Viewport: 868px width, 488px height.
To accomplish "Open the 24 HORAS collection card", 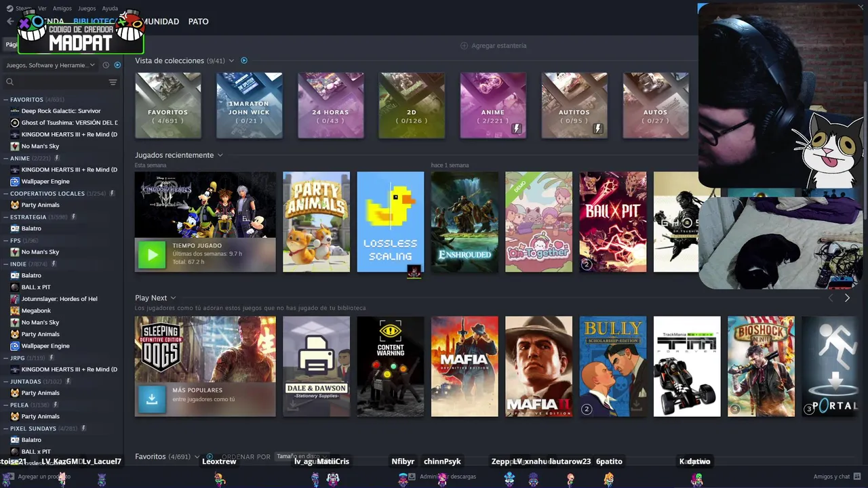I will pyautogui.click(x=330, y=105).
